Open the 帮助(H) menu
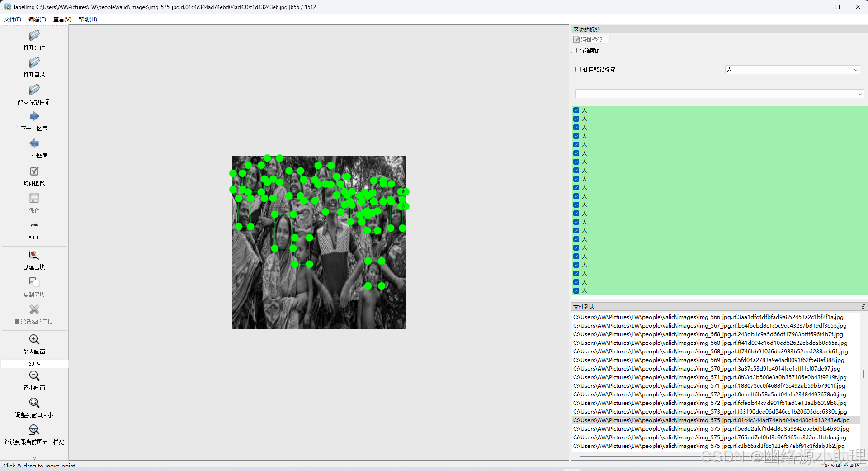Screen dimensions: 868x471 tap(88, 19)
